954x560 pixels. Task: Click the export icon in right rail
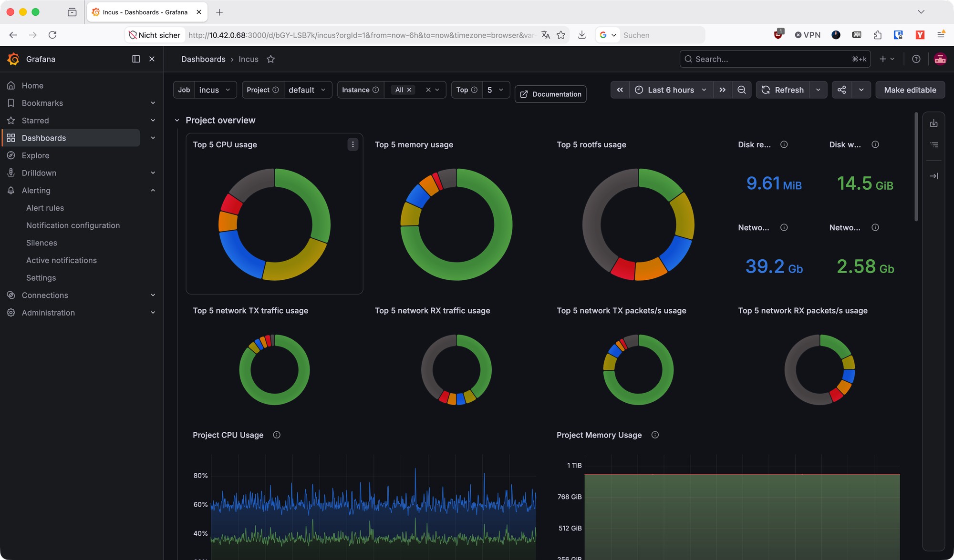pos(934,123)
